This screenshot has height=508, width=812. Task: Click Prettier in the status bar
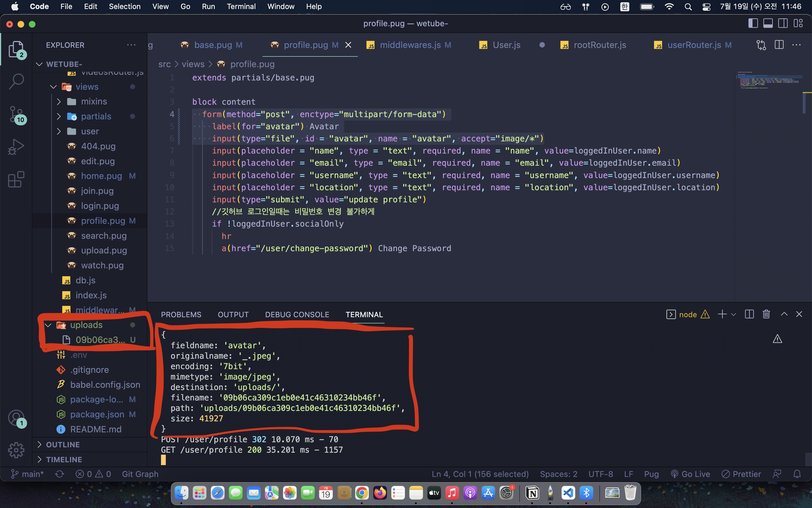(742, 474)
